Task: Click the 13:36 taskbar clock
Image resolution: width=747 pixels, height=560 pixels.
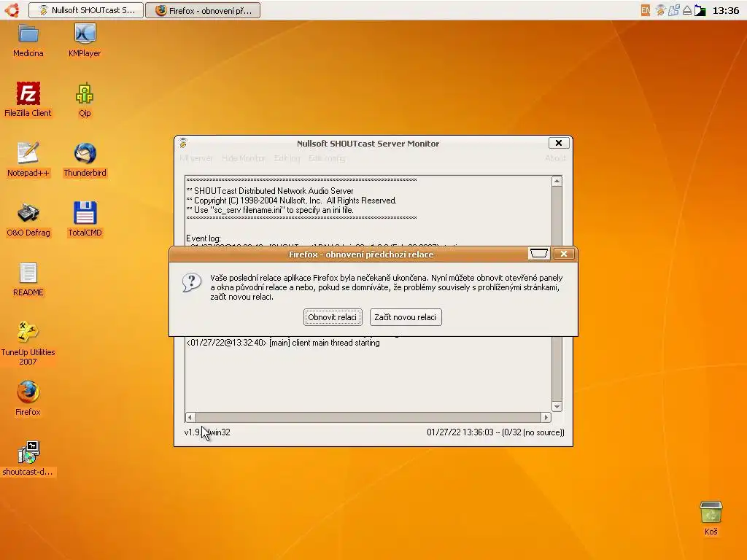Action: pyautogui.click(x=726, y=10)
